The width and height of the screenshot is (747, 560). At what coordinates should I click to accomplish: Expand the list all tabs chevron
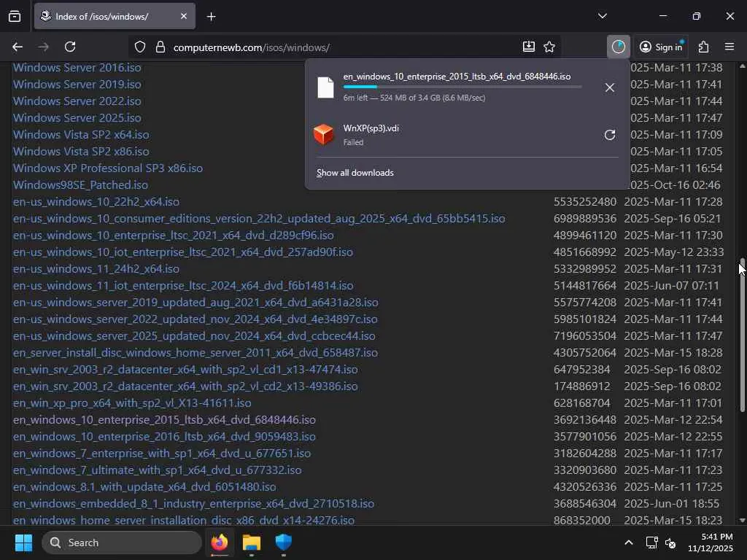click(x=602, y=16)
